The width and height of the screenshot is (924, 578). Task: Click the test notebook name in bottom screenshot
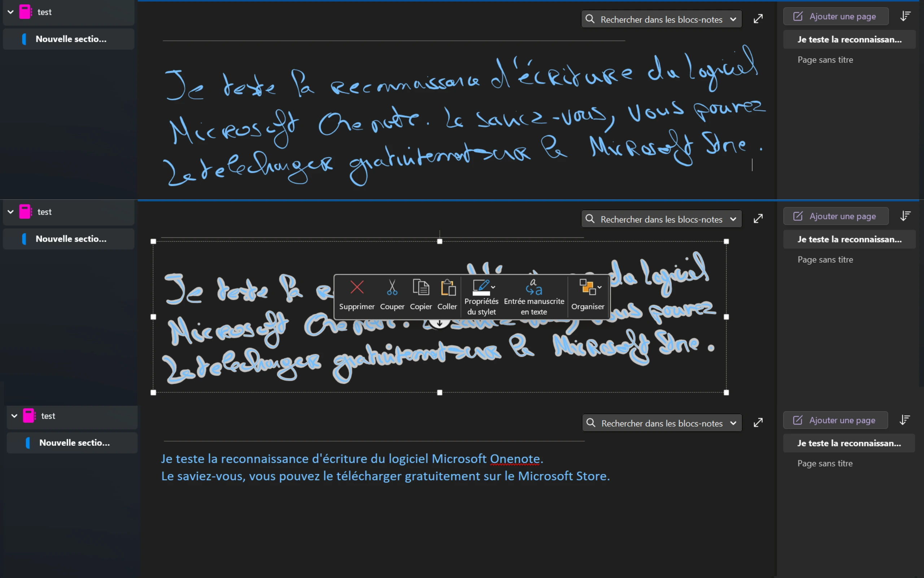click(x=48, y=416)
